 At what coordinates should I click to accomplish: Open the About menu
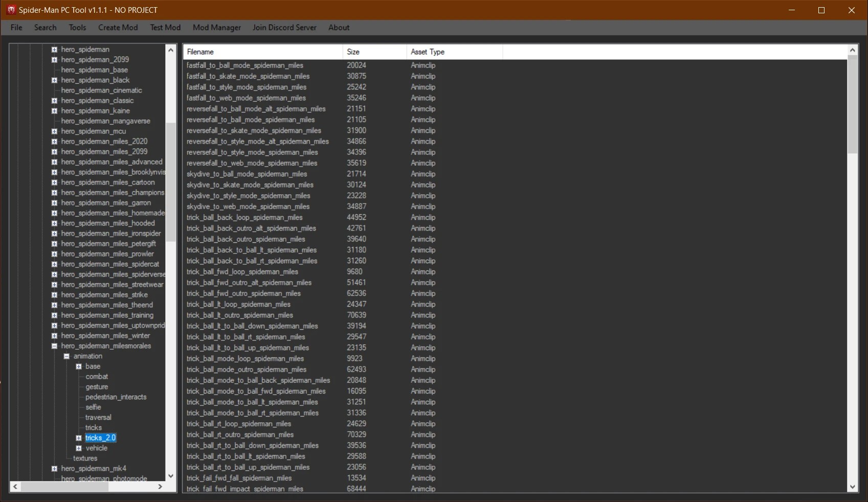pos(339,28)
